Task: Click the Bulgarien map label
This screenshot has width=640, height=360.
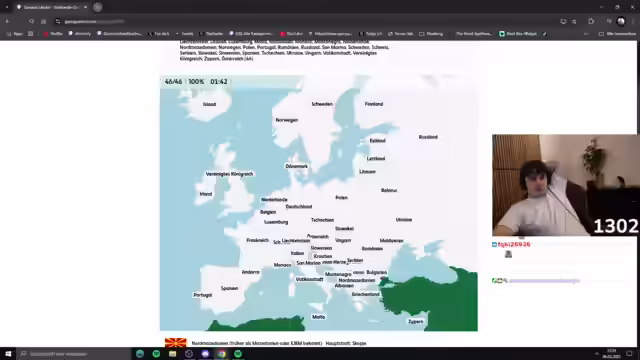Action: tap(376, 272)
